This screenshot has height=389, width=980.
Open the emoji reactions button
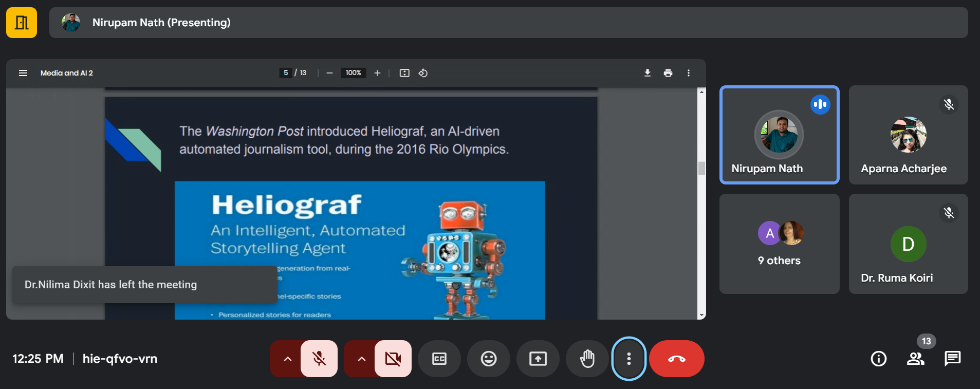[x=489, y=359]
